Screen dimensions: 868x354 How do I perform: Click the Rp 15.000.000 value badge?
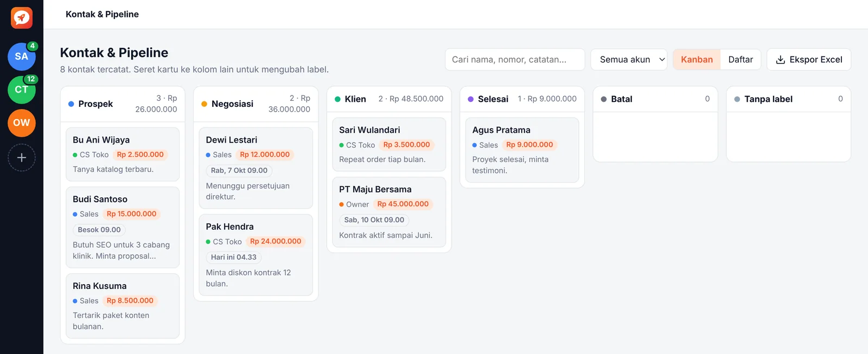[x=131, y=214]
